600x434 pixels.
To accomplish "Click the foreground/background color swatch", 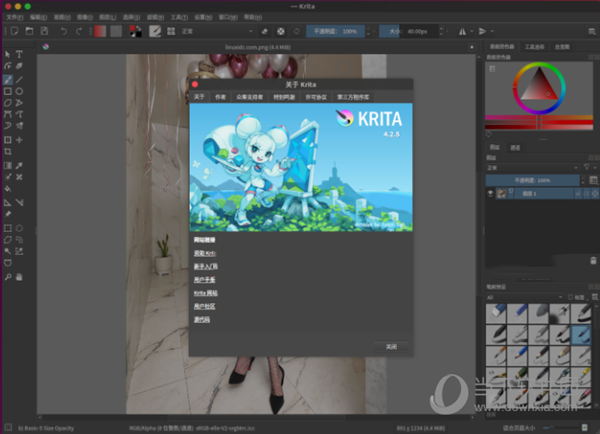I will click(135, 31).
